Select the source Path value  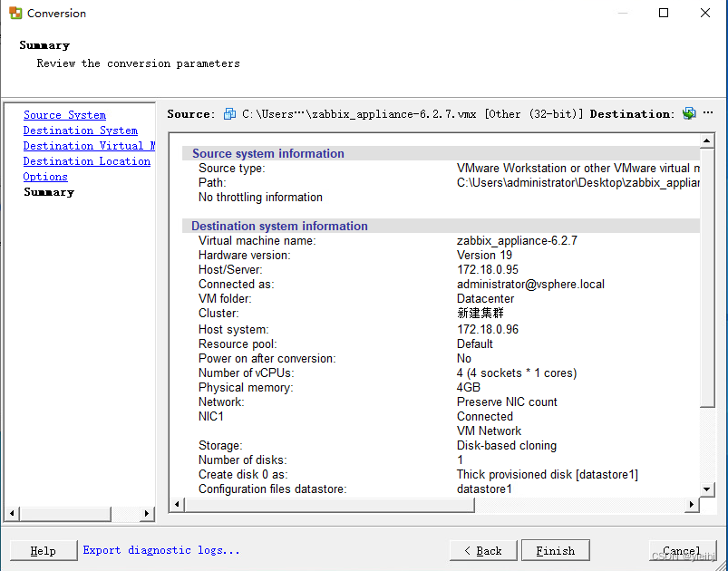pos(578,182)
